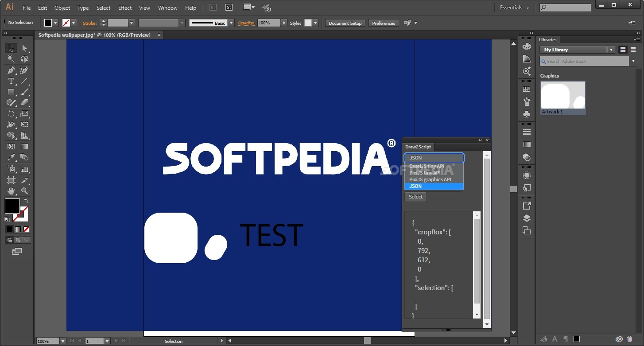644x346 pixels.
Task: Open the Effect menu
Action: [x=125, y=8]
